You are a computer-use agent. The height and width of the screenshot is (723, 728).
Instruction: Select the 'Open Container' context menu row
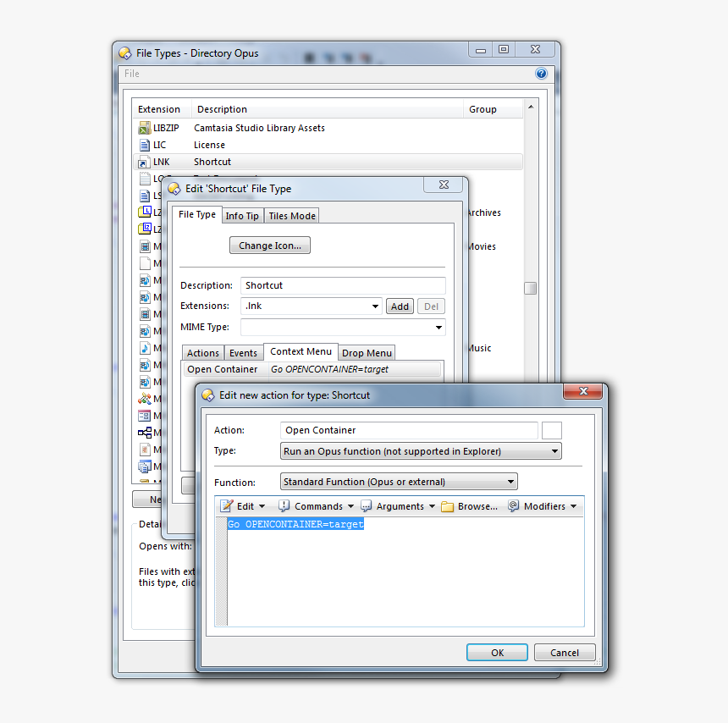[312, 370]
